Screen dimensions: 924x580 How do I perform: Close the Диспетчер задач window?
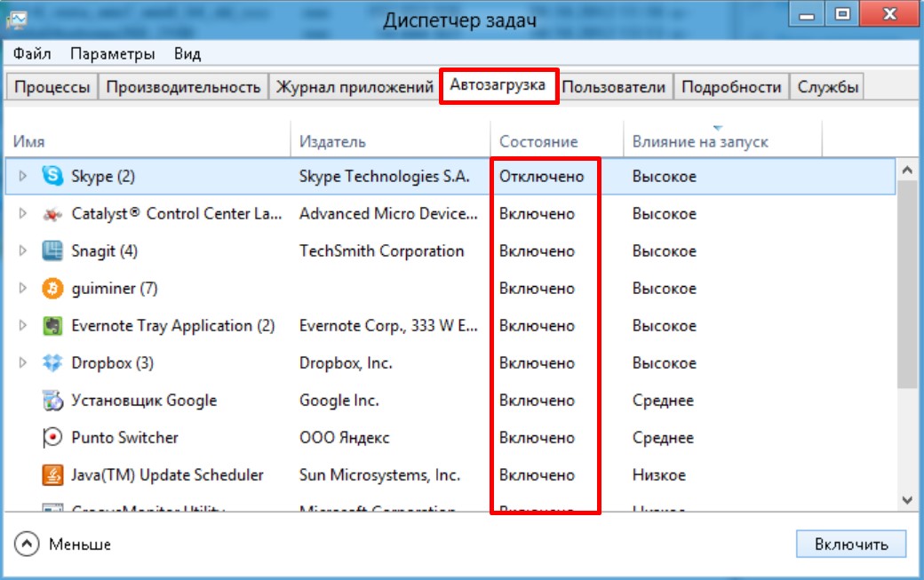click(x=890, y=13)
